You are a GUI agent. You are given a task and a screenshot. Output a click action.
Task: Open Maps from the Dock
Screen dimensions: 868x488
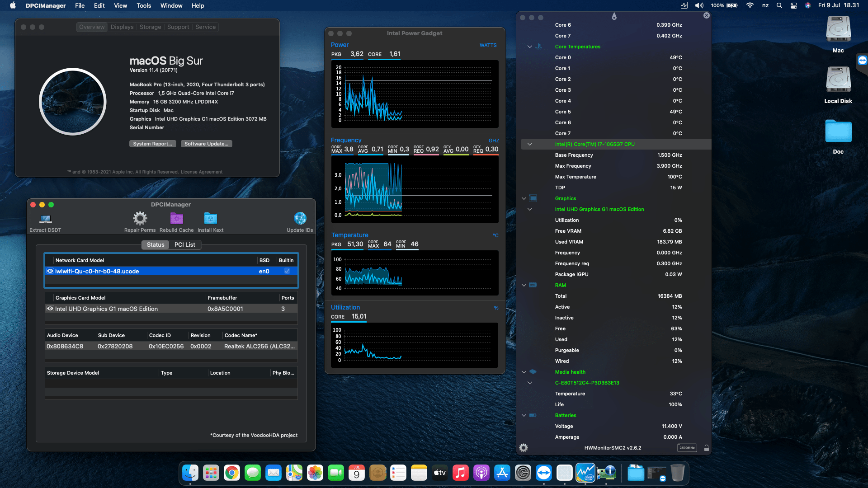[x=294, y=473]
